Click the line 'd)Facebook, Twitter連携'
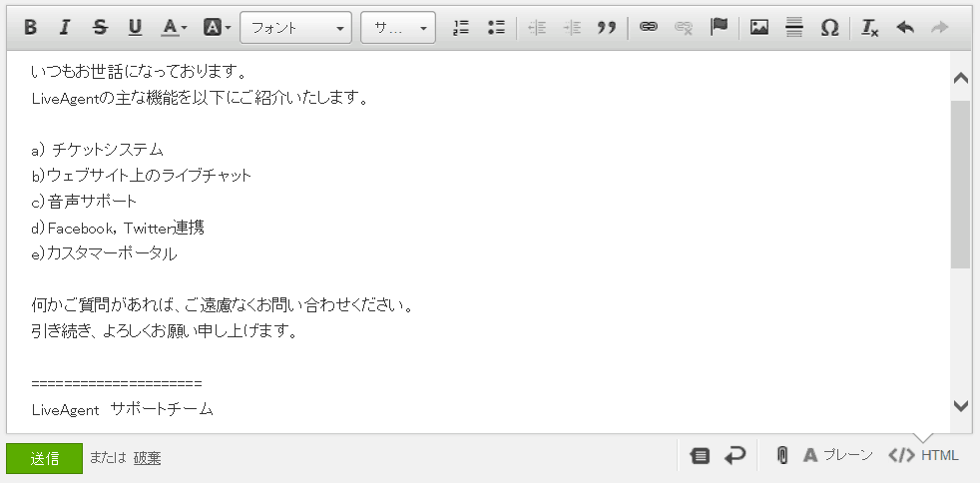This screenshot has width=980, height=483. 118,229
